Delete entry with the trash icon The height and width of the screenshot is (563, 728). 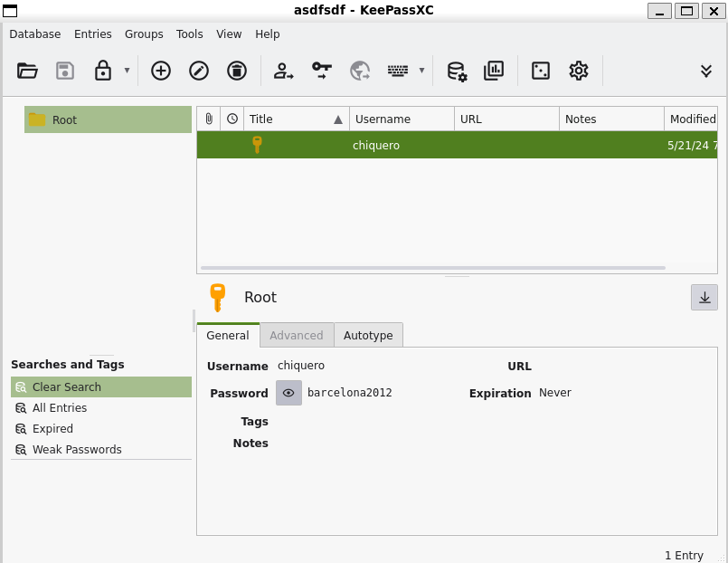pos(237,72)
